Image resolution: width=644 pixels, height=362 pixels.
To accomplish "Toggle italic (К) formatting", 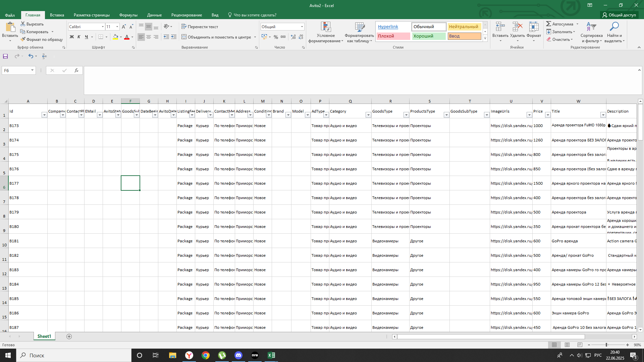I will click(x=79, y=37).
